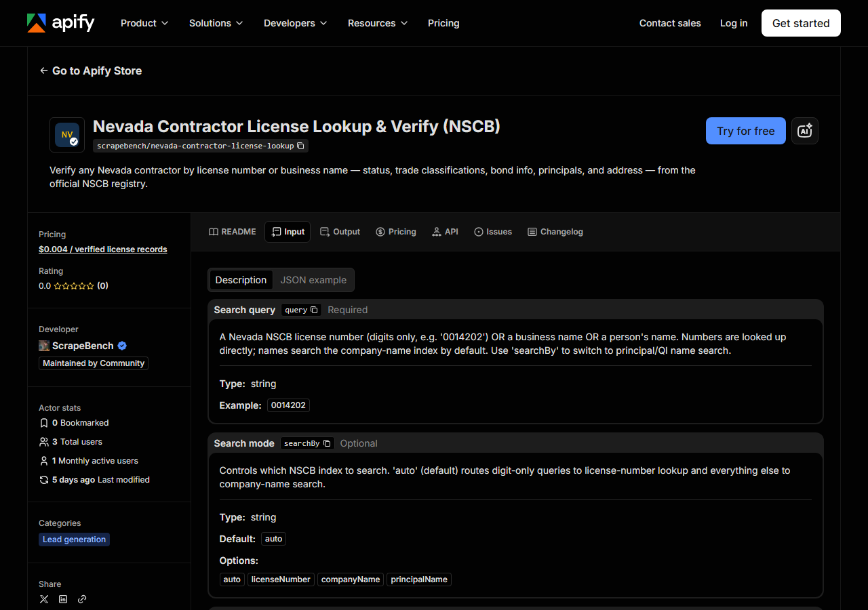Viewport: 868px width, 610px height.
Task: Copy the searchBy field key
Action: 327,443
